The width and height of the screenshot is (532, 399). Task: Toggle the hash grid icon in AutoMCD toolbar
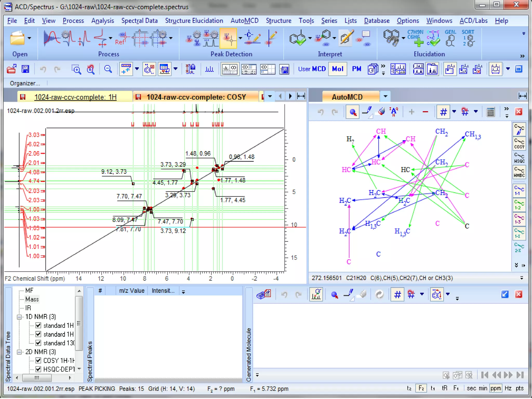(x=443, y=112)
